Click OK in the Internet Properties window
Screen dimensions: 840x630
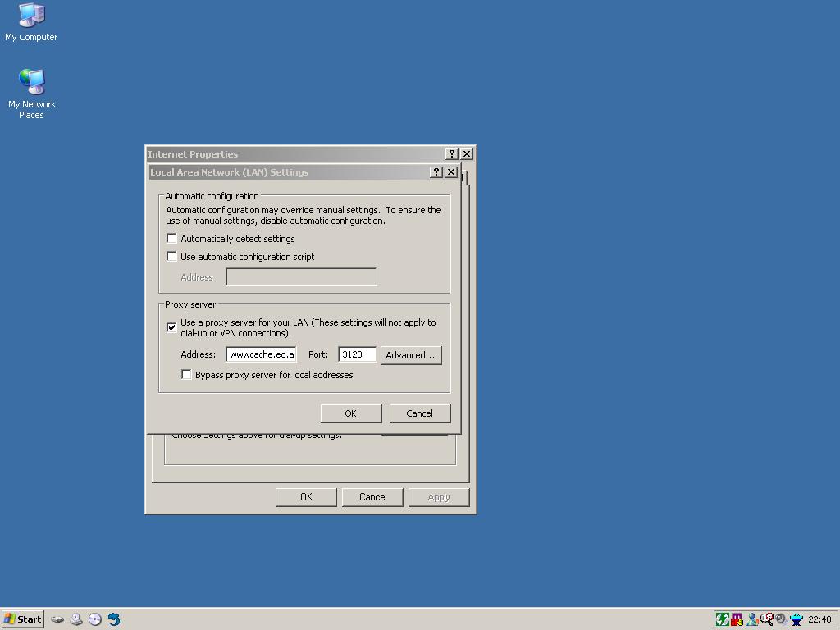(306, 497)
